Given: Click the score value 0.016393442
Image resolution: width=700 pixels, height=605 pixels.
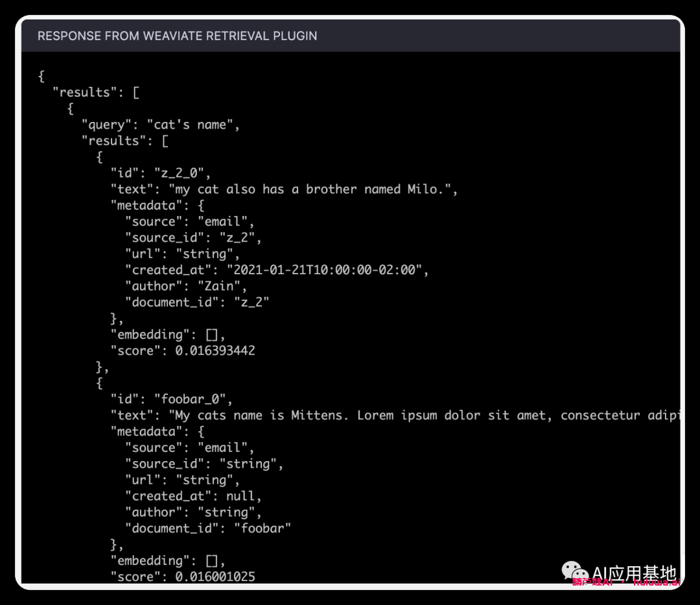Looking at the screenshot, I should [x=215, y=351].
